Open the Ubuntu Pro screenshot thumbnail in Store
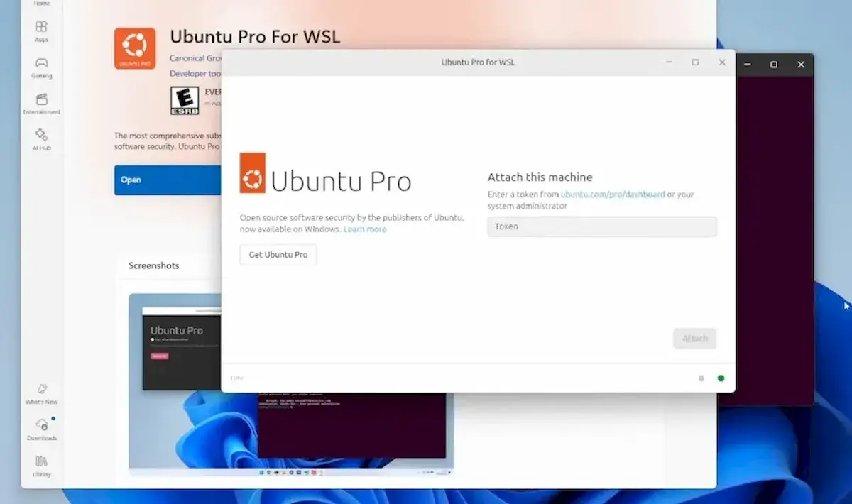852x504 pixels. pyautogui.click(x=291, y=384)
